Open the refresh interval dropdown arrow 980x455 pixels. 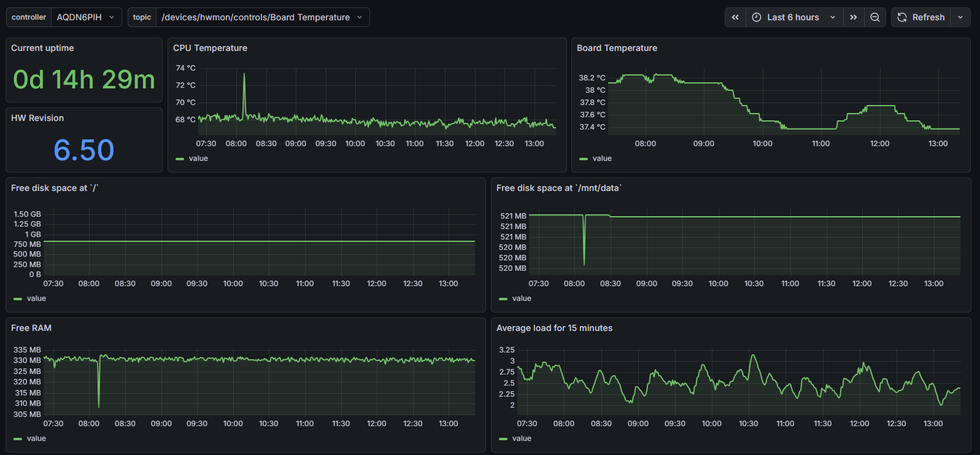[960, 17]
